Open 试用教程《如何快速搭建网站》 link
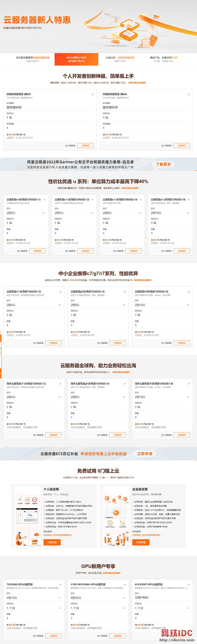Image resolution: width=197 pixels, height=644 pixels. tap(58, 535)
